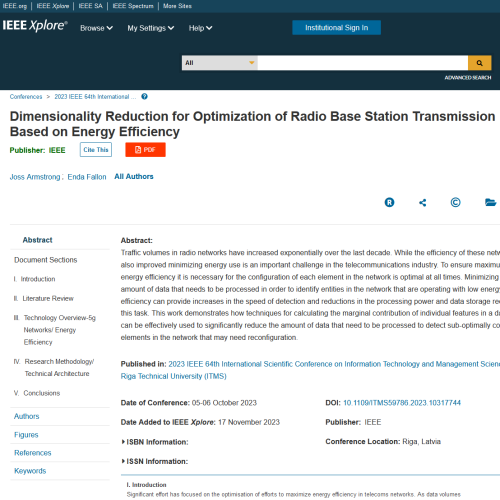Expand ISSN Information section

click(x=155, y=461)
